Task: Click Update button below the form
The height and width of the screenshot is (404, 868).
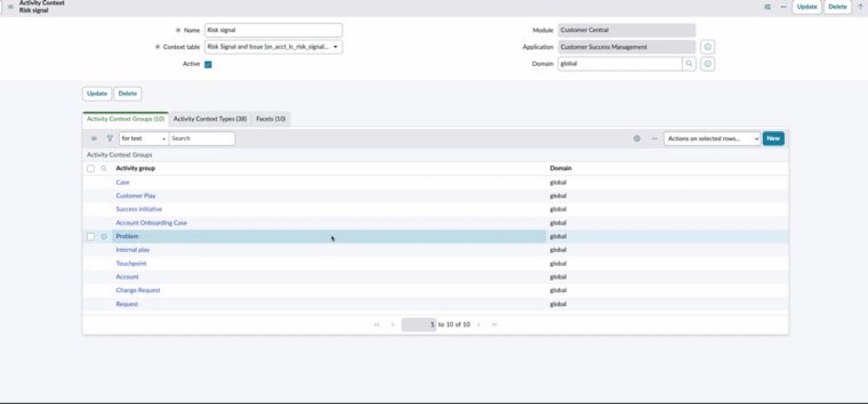Action: pyautogui.click(x=97, y=94)
